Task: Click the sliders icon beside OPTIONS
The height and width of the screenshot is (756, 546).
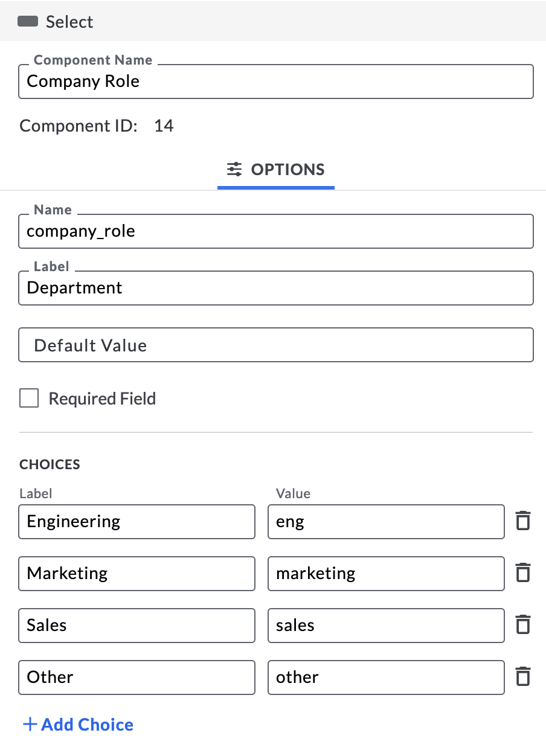Action: coord(234,169)
